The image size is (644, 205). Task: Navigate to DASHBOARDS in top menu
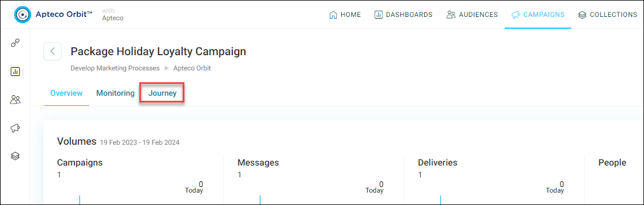pyautogui.click(x=403, y=15)
